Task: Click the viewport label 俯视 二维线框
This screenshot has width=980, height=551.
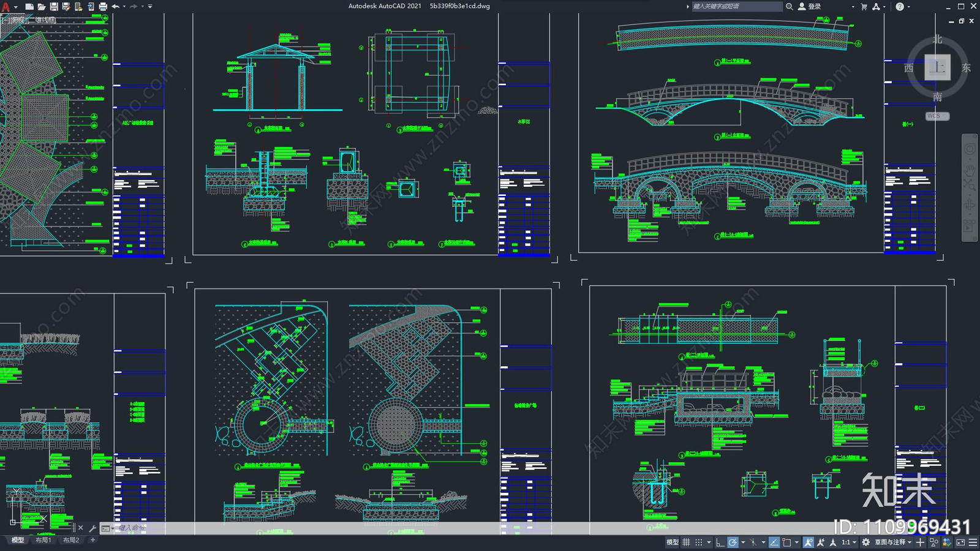Action: click(x=29, y=20)
